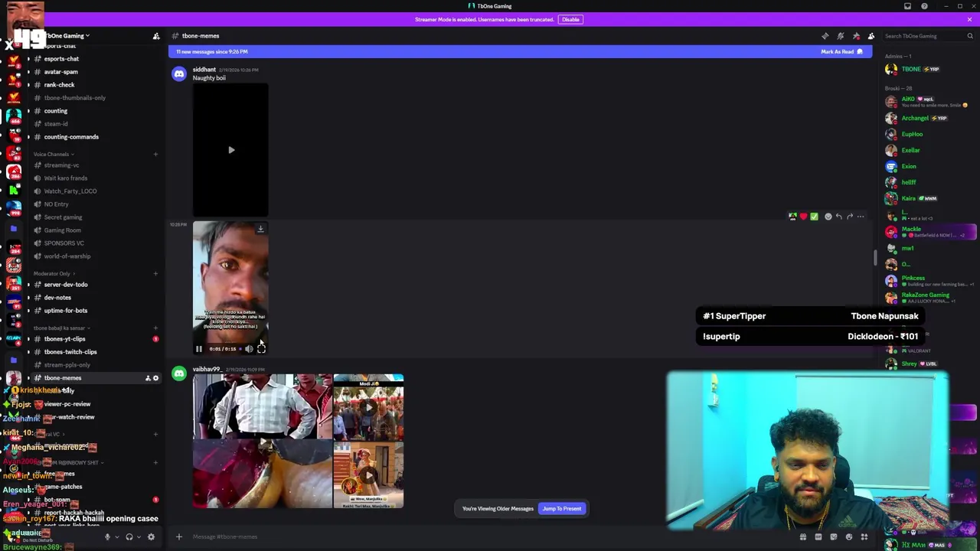
Task: Open more message options ellipsis
Action: click(x=860, y=217)
